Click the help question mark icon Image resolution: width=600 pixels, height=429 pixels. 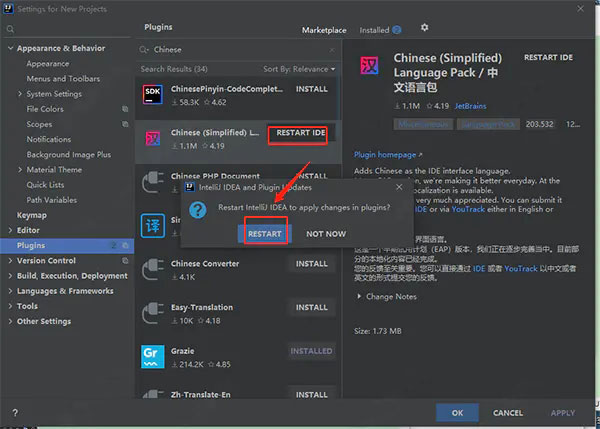click(15, 413)
